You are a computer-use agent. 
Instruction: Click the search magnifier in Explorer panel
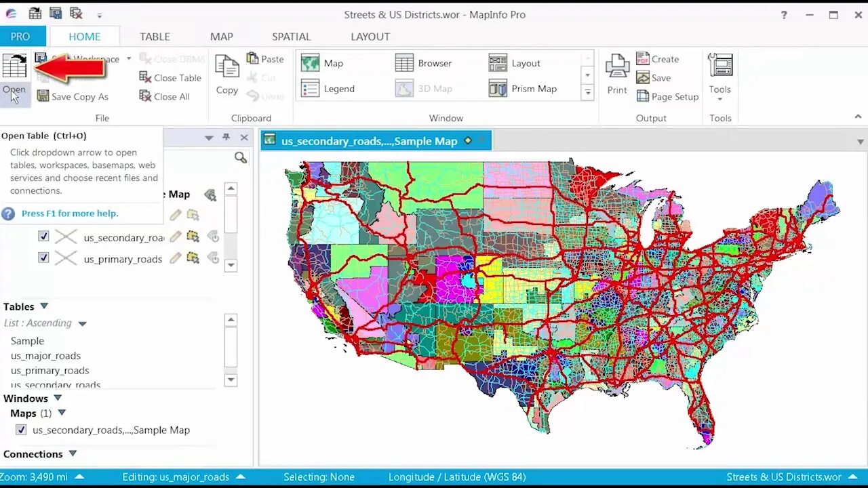[x=240, y=157]
